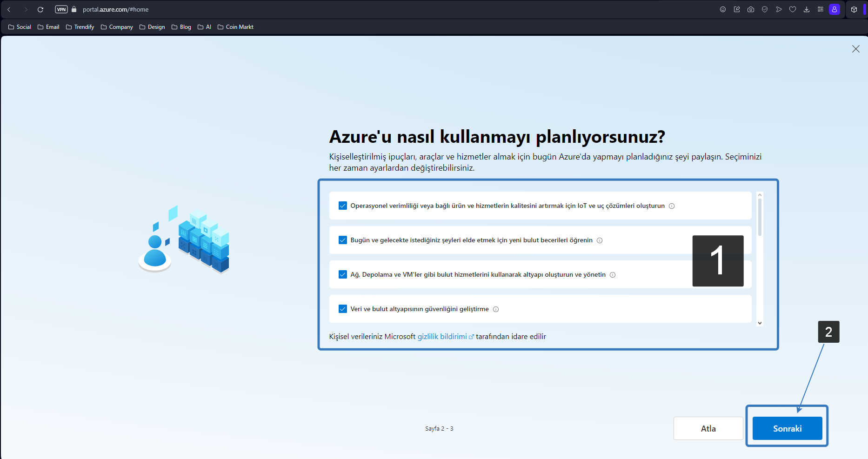This screenshot has width=868, height=459.
Task: Open the Trendify bookmark folder
Action: coord(80,27)
